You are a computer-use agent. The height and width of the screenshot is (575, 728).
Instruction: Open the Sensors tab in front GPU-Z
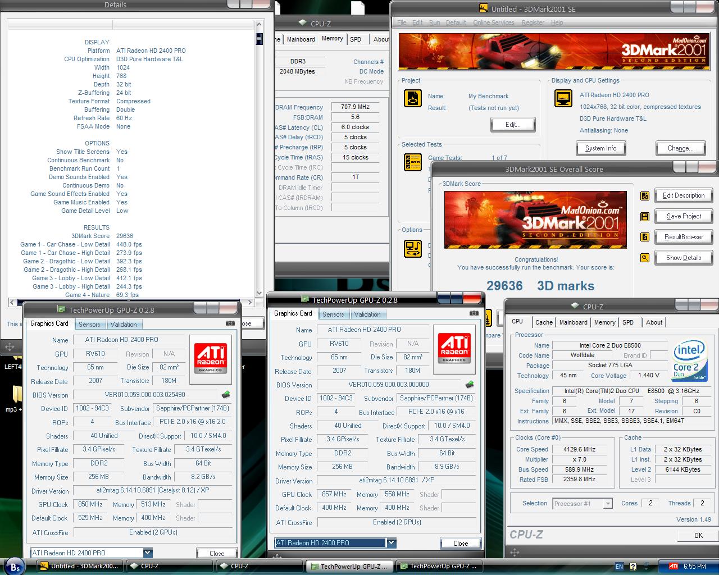click(x=333, y=314)
